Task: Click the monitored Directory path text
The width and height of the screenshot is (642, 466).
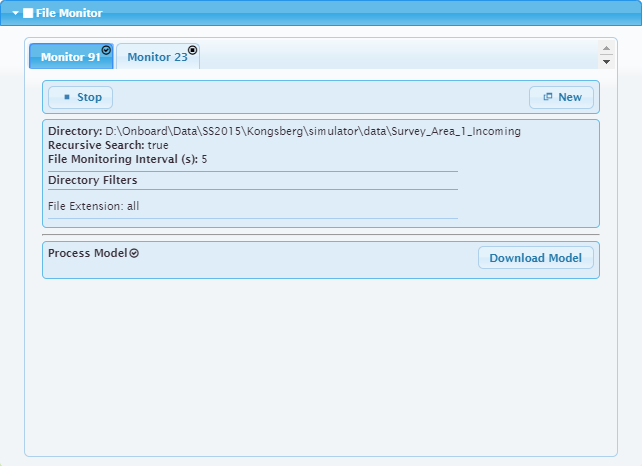Action: [312, 131]
